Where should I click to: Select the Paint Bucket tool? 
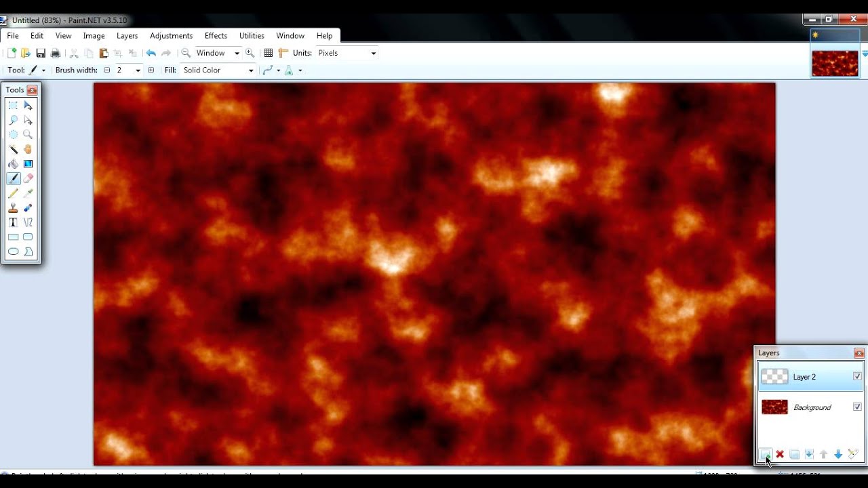click(13, 164)
